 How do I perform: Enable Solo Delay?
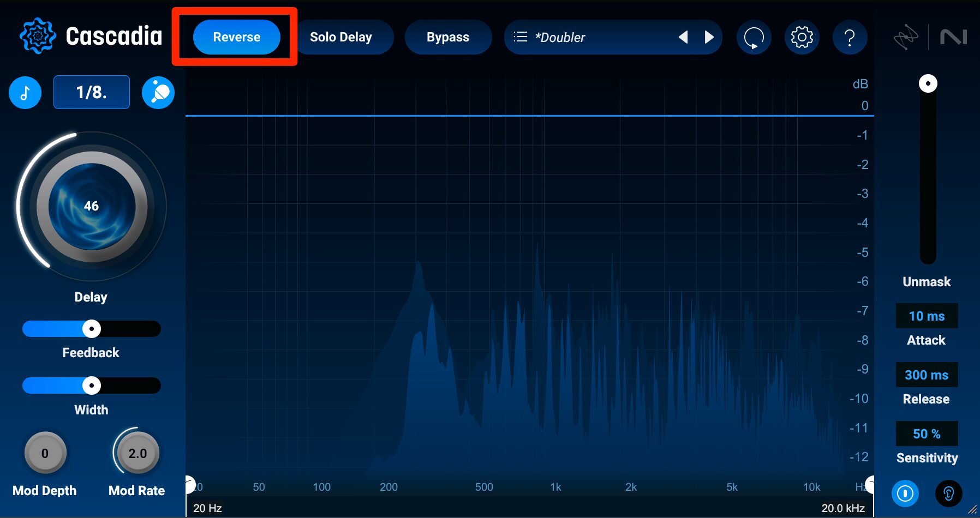pos(341,37)
